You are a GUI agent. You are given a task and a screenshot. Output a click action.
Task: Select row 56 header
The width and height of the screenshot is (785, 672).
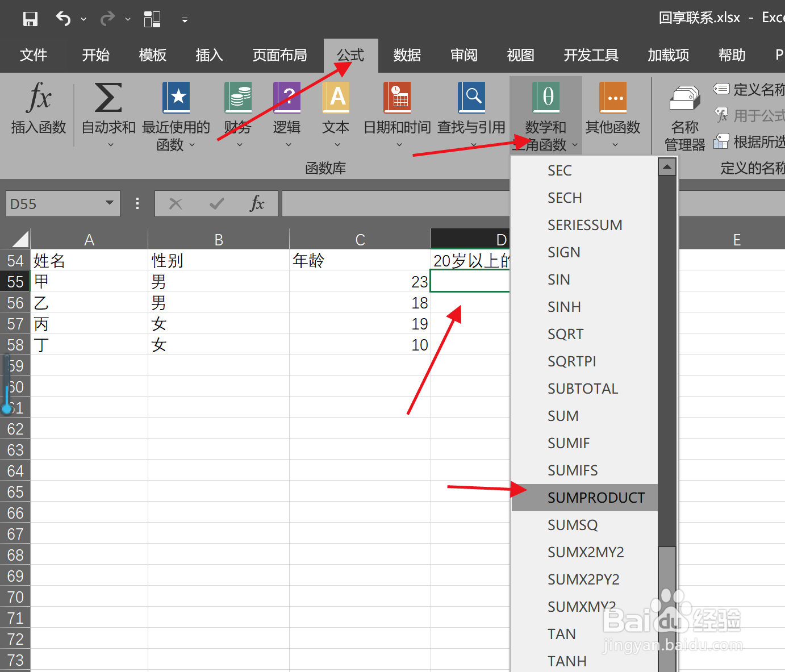coord(15,302)
